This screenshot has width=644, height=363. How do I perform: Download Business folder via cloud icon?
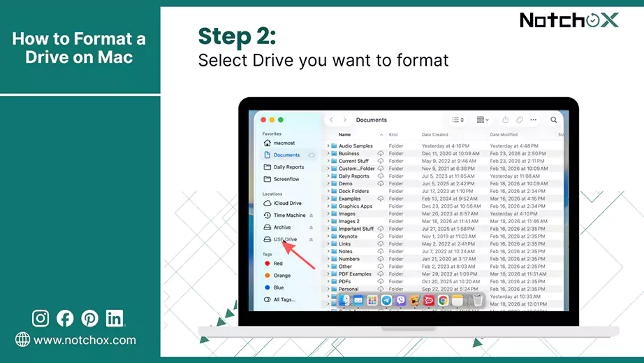pos(380,153)
